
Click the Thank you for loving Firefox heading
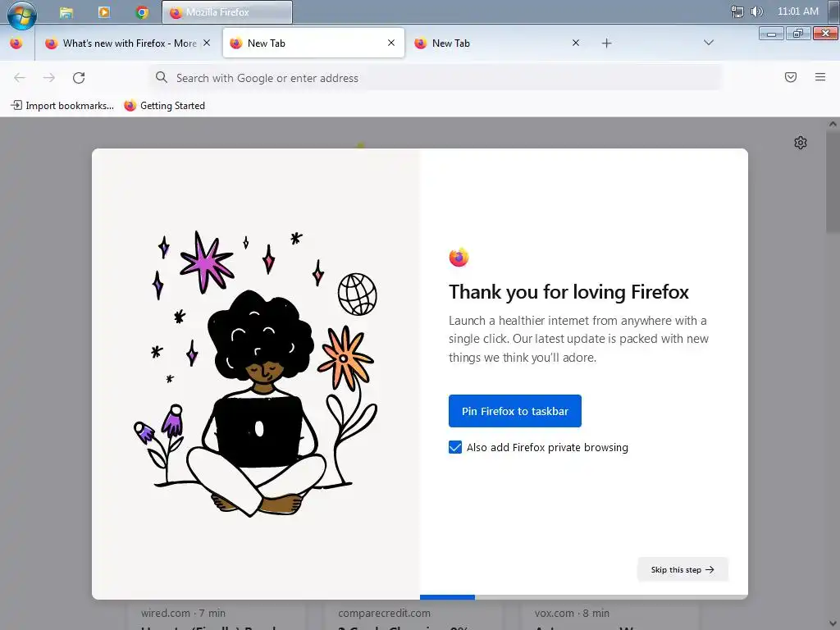(568, 292)
